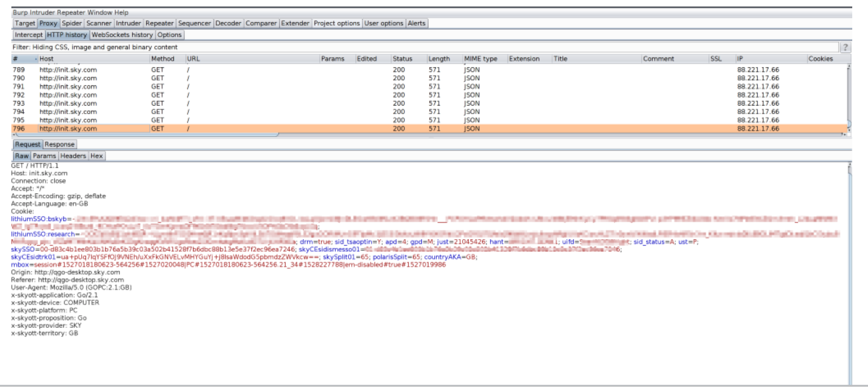Click the Referer header line
The width and height of the screenshot is (868, 387).
(x=67, y=280)
